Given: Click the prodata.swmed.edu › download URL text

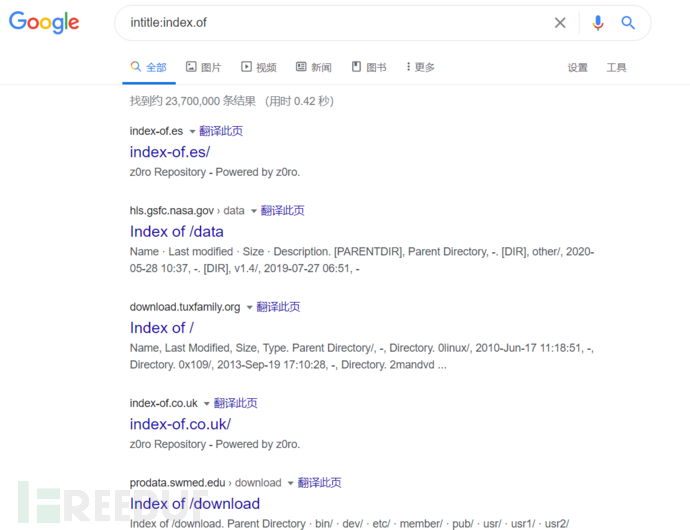Looking at the screenshot, I should [206, 483].
